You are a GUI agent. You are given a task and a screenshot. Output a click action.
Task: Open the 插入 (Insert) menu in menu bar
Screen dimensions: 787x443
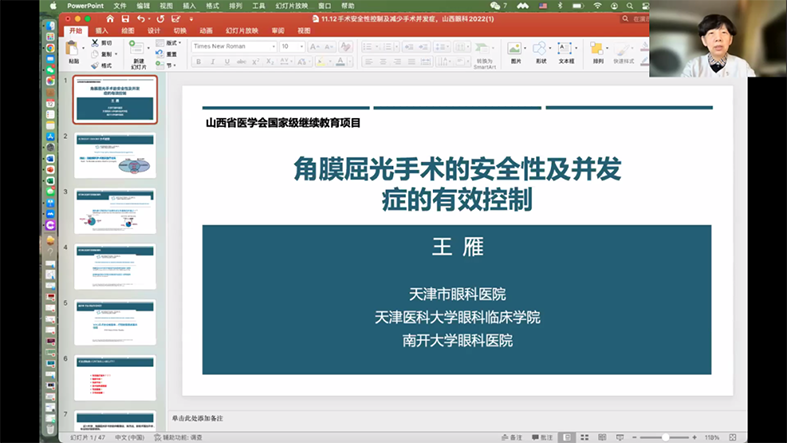[x=189, y=5]
